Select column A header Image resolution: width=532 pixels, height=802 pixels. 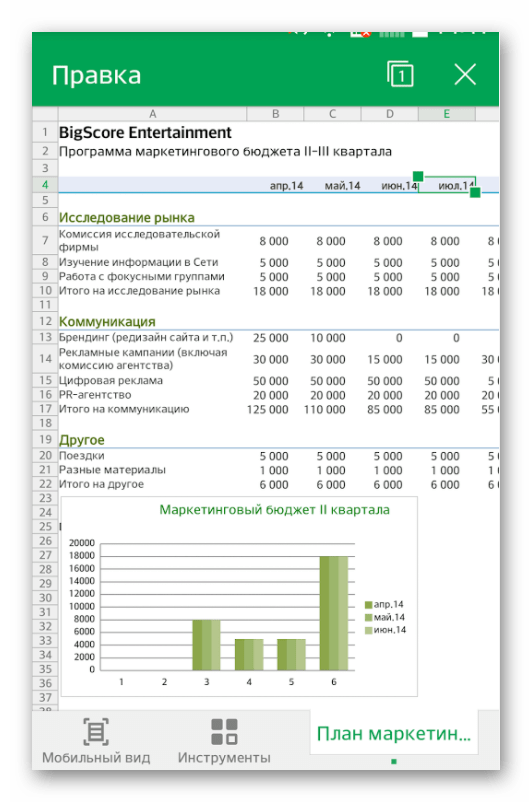pos(152,114)
